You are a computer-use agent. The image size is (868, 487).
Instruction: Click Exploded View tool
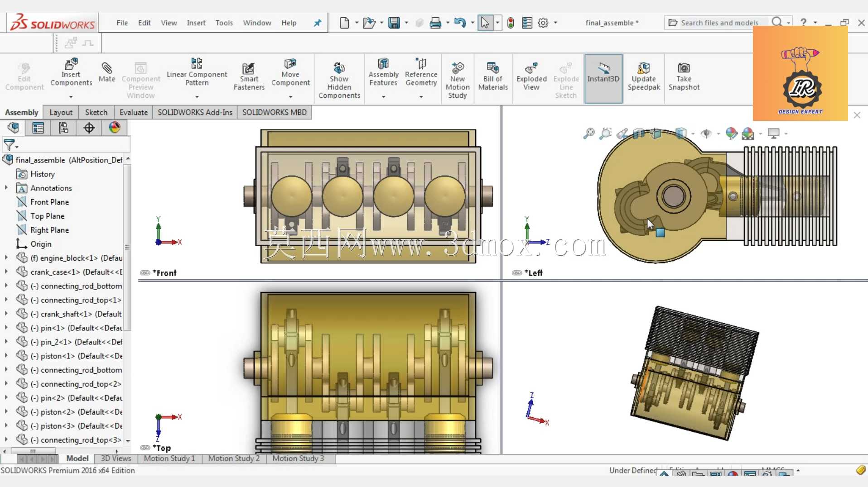(x=531, y=77)
